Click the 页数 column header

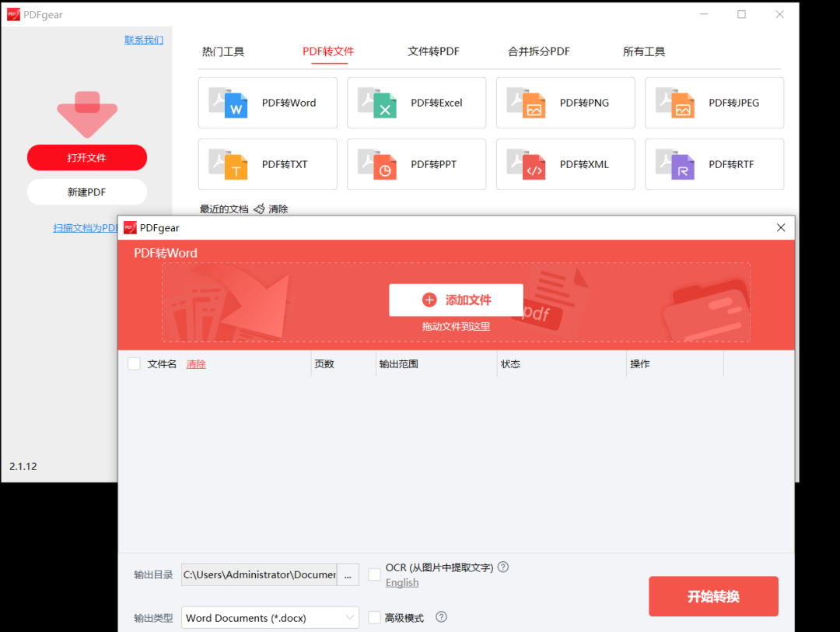tap(324, 364)
